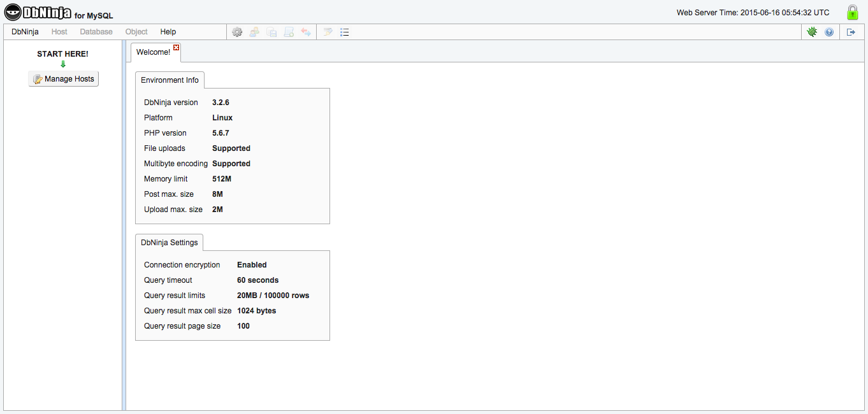Switch to the Environment Info tab

pyautogui.click(x=170, y=80)
